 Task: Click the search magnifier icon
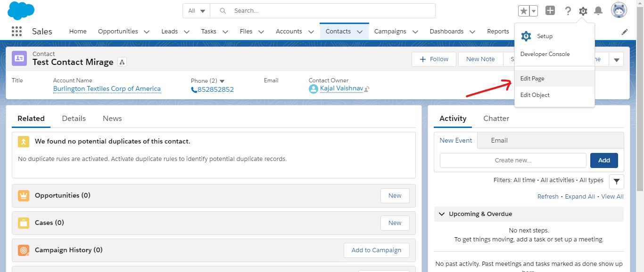click(x=223, y=11)
